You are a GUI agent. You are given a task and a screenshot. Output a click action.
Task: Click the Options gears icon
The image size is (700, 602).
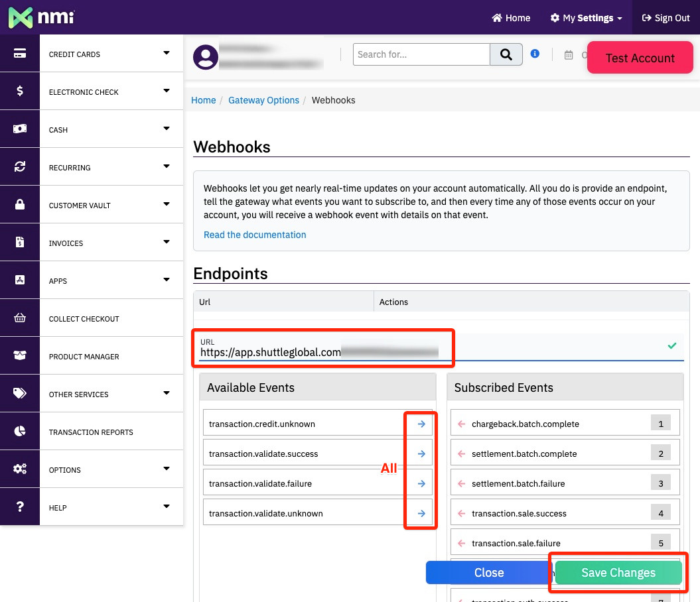pos(20,469)
